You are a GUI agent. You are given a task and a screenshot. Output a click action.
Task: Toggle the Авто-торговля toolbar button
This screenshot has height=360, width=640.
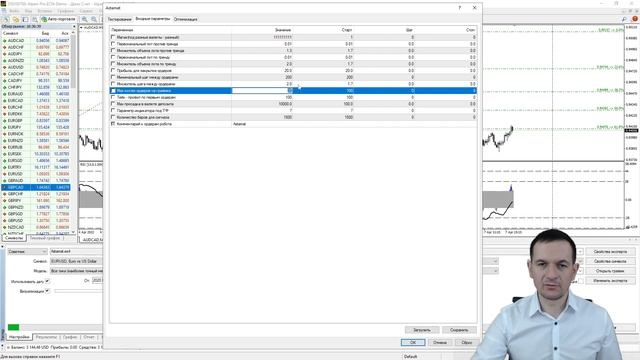58,19
